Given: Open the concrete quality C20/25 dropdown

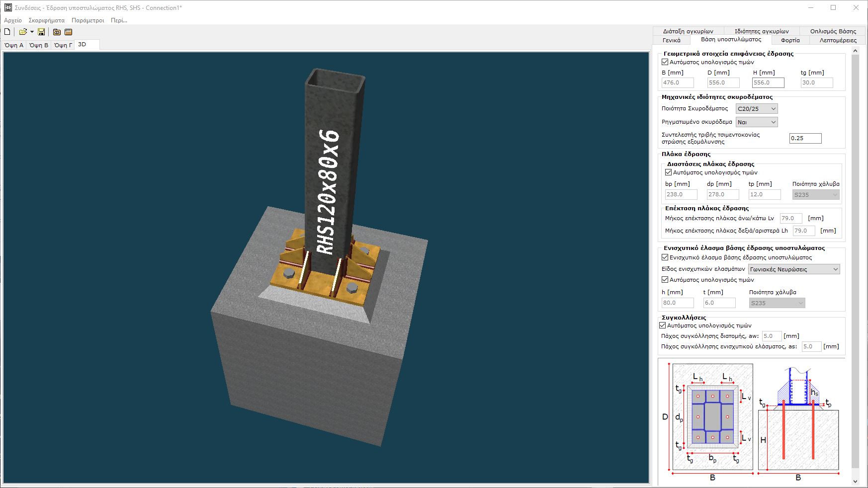Looking at the screenshot, I should pyautogui.click(x=756, y=109).
